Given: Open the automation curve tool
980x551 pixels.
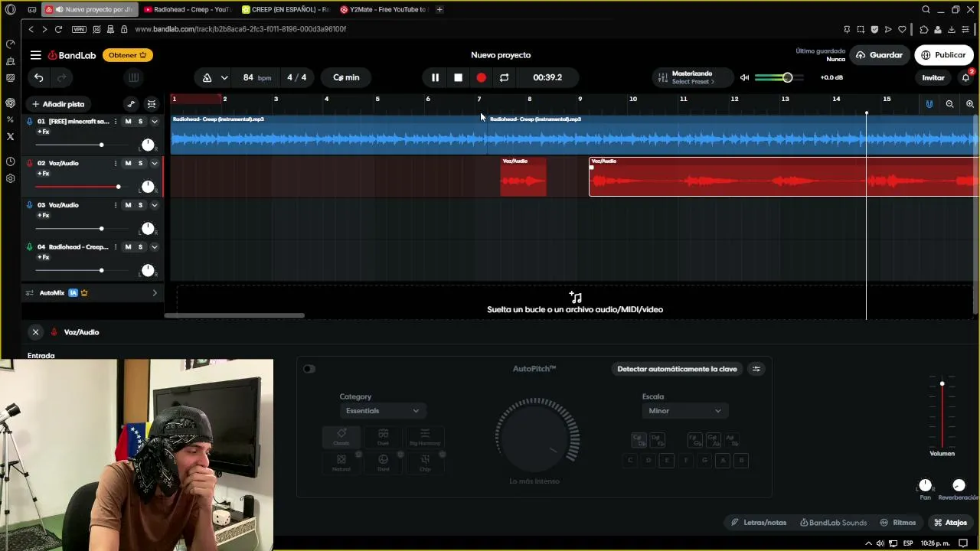Looking at the screenshot, I should point(131,104).
